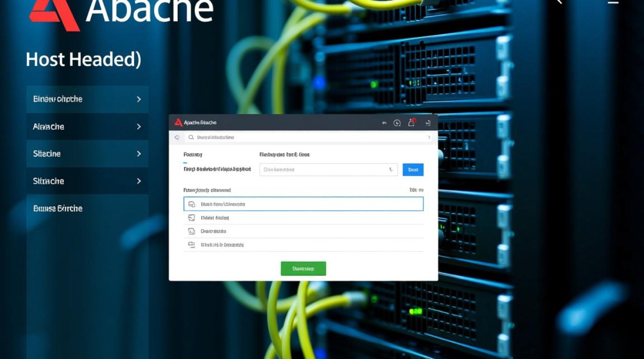
Task: Click the monitor icon on the last list row
Action: (192, 245)
